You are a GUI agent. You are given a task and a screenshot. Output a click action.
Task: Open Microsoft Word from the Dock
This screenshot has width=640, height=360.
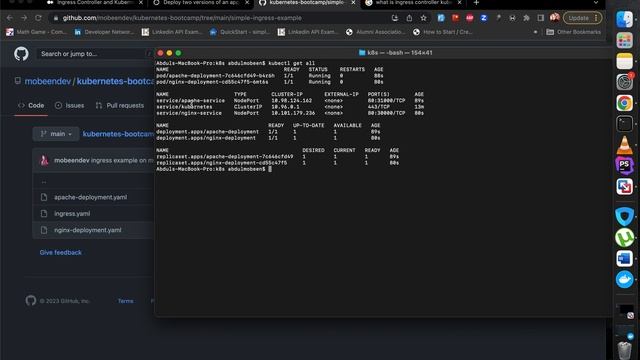tap(624, 259)
